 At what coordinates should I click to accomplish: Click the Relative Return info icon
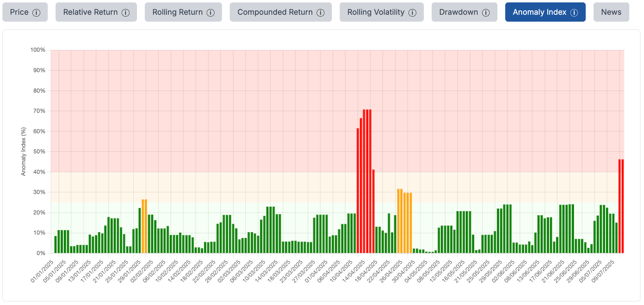[x=126, y=13]
